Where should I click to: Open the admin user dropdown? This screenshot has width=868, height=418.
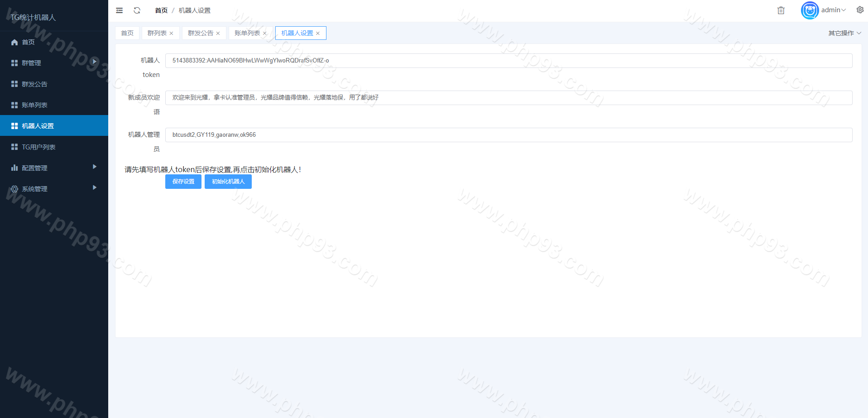[x=834, y=10]
